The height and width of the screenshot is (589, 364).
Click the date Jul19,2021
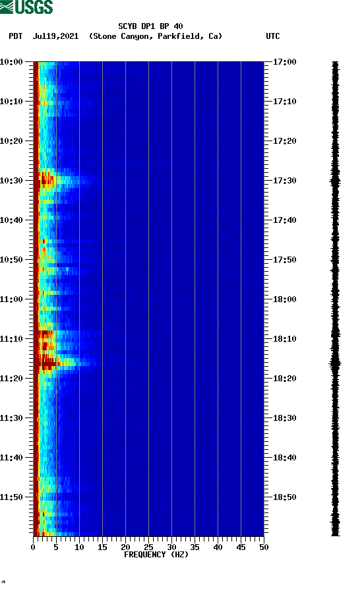coord(55,36)
